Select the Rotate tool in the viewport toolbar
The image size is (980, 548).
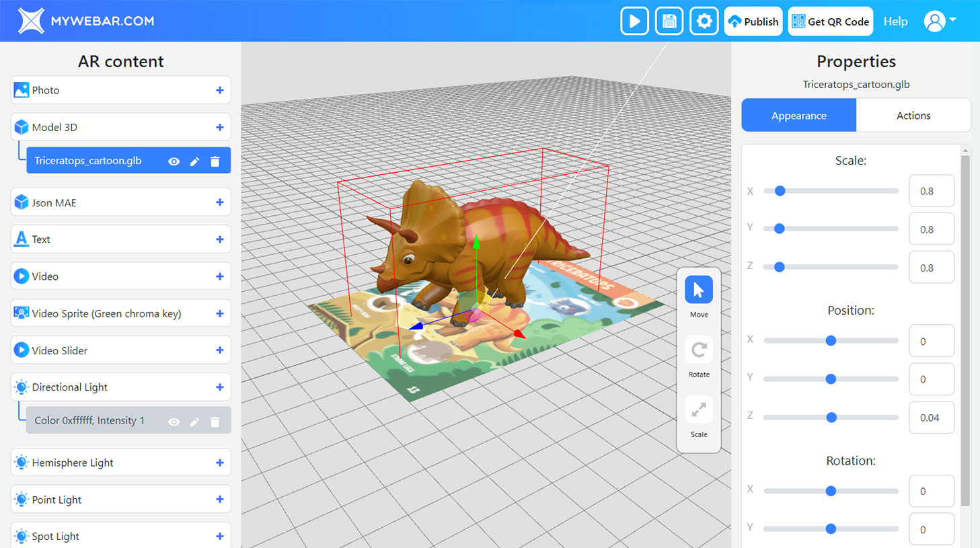[x=698, y=349]
